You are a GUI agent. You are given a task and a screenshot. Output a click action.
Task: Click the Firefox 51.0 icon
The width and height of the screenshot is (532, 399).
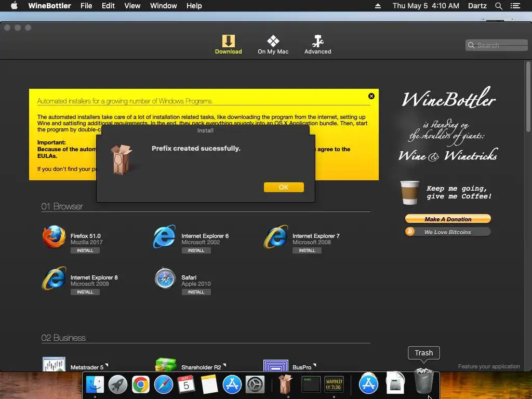(54, 236)
